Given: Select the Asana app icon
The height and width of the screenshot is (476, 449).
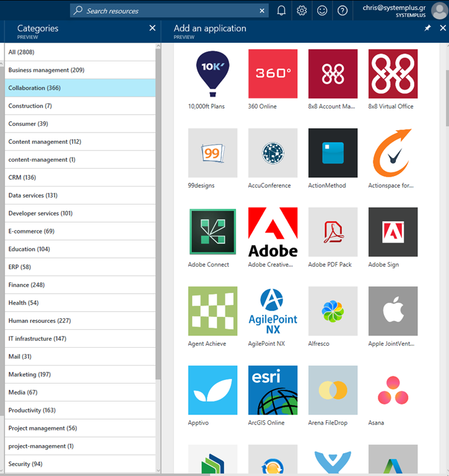Looking at the screenshot, I should [x=393, y=390].
